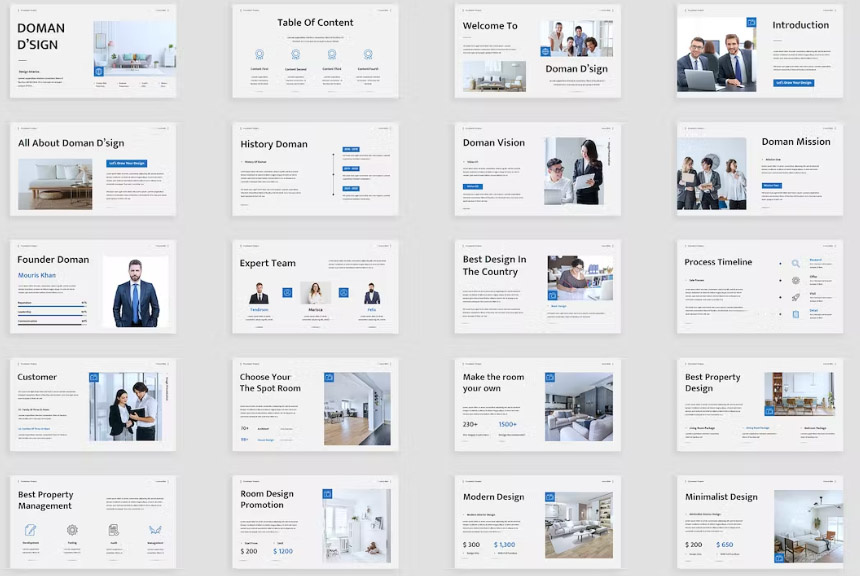
Task: Click the blue button on Doman Vision slide
Action: coord(473,186)
